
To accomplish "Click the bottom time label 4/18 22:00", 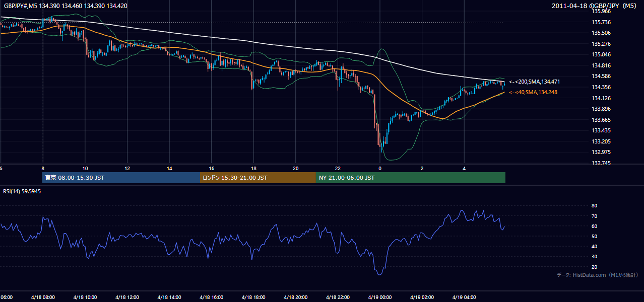I will pyautogui.click(x=338, y=297).
